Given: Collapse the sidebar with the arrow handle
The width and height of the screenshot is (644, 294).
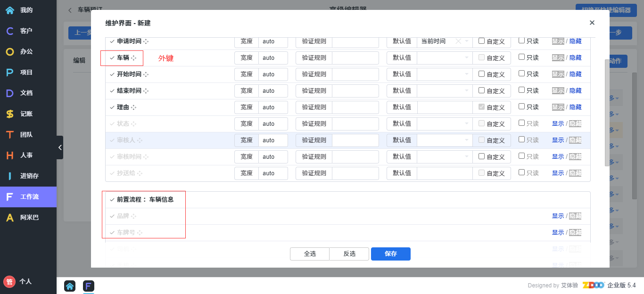Looking at the screenshot, I should 60,147.
